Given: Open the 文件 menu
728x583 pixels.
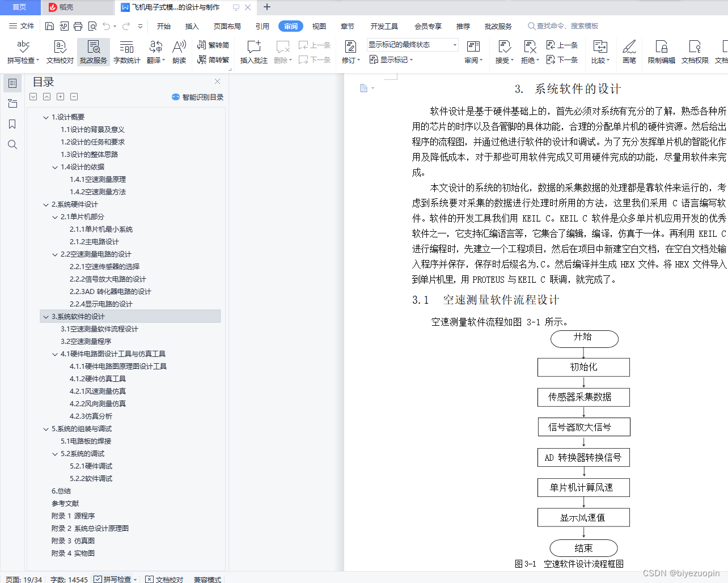Looking at the screenshot, I should (22, 26).
